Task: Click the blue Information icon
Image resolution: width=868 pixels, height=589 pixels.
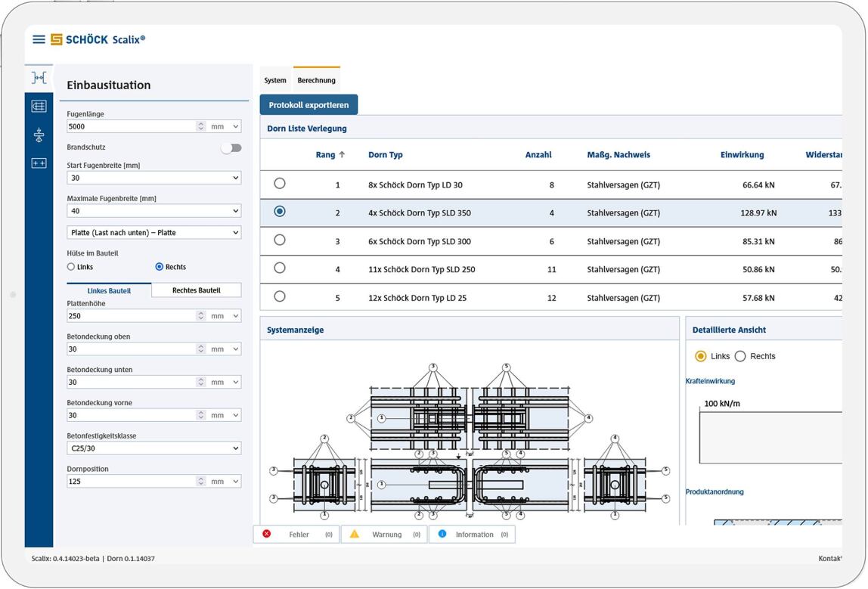Action: [x=442, y=534]
